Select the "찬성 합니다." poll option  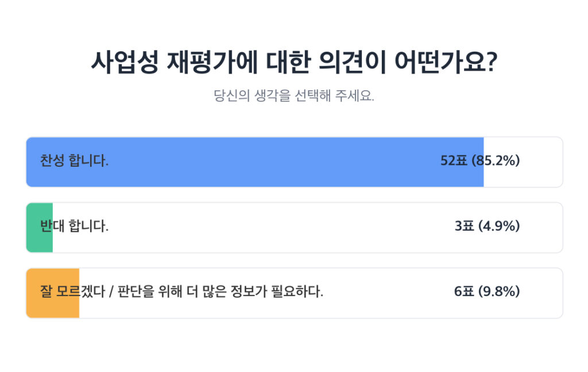pyautogui.click(x=75, y=161)
